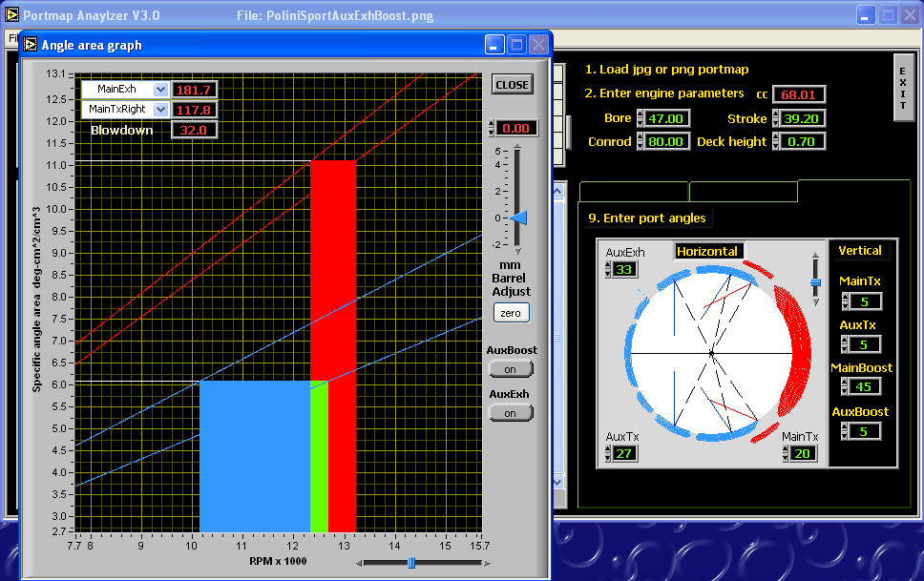Image resolution: width=924 pixels, height=581 pixels.
Task: Click the MainBoost stepper arrows
Action: coord(845,386)
